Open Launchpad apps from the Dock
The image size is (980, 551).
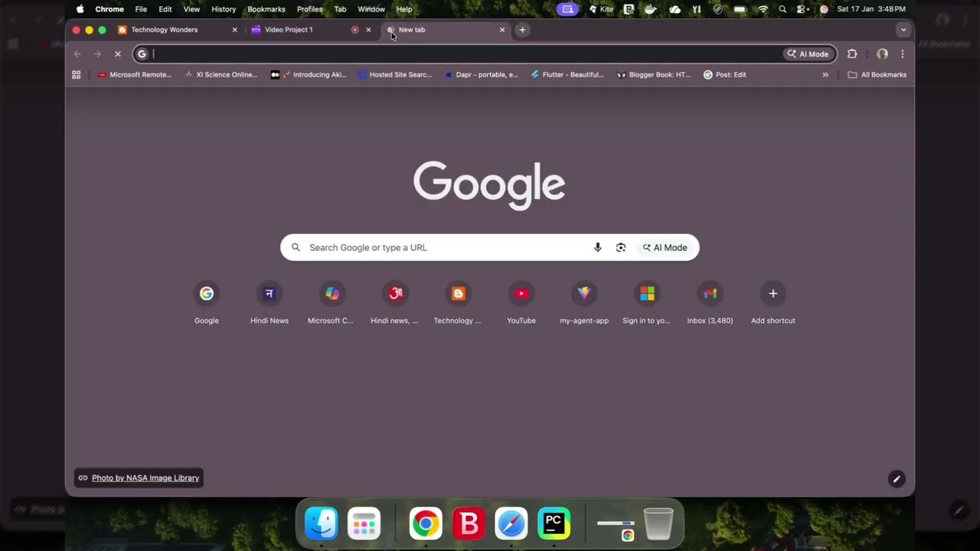tap(364, 523)
